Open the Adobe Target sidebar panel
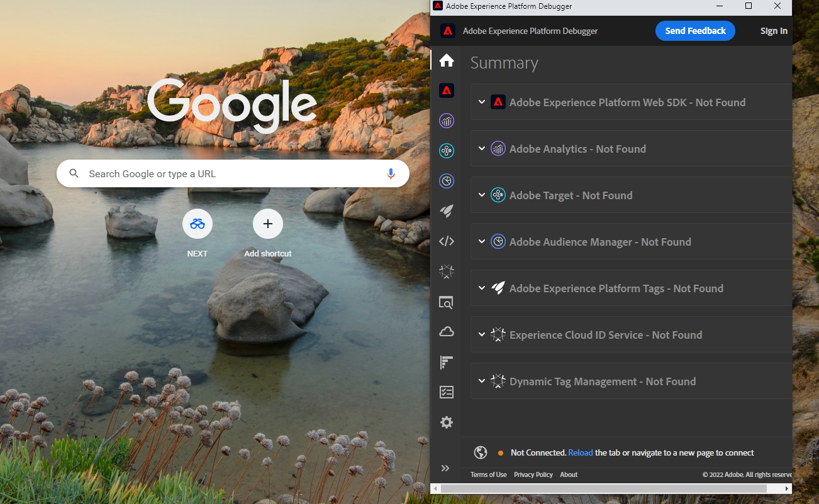Viewport: 819px width, 504px height. [x=447, y=151]
